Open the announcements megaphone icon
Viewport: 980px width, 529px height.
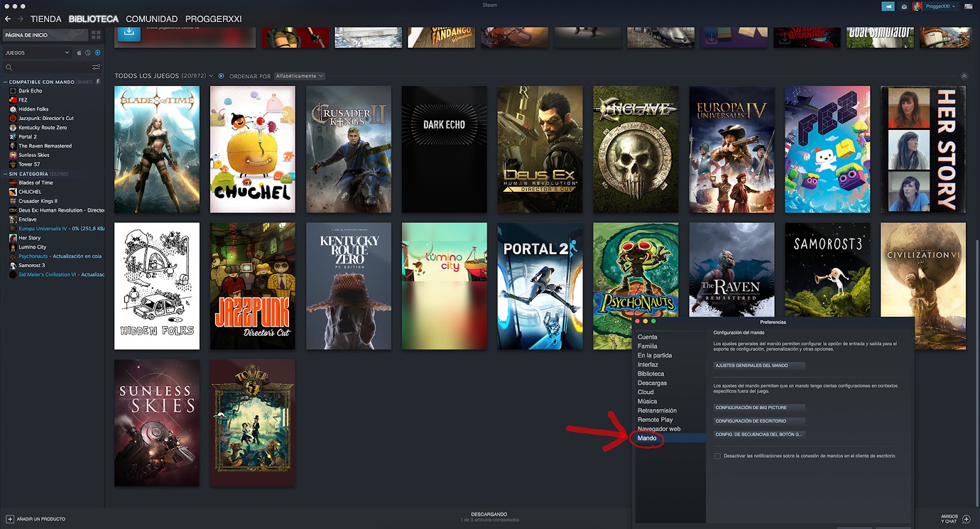point(888,6)
